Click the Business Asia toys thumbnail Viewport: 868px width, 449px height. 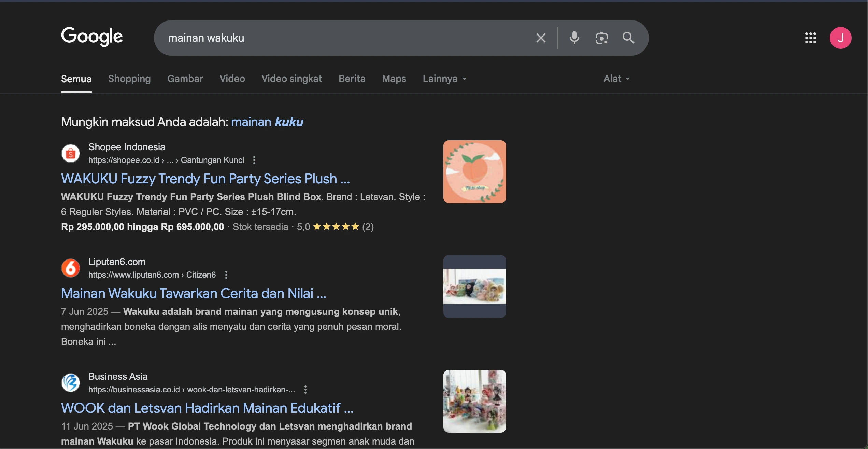click(474, 401)
